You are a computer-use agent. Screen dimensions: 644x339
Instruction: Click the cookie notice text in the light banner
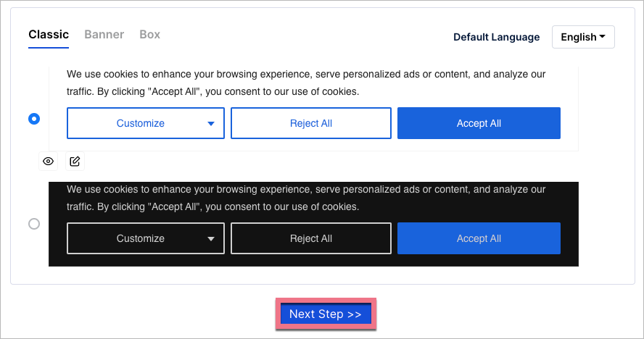point(306,83)
